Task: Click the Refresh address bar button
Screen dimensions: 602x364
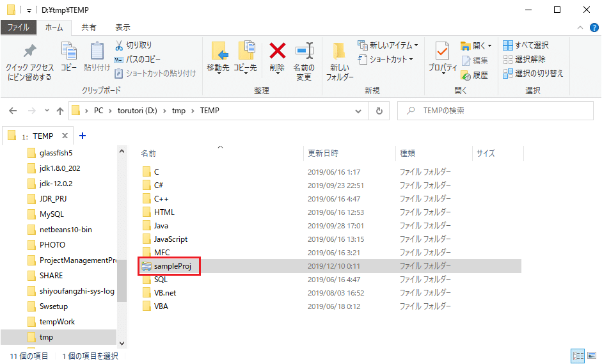Action: pyautogui.click(x=379, y=111)
